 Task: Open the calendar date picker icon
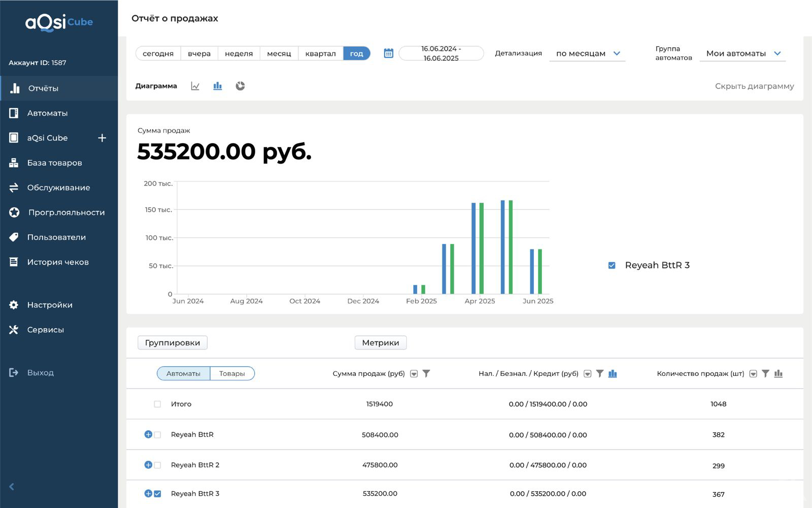tap(388, 53)
